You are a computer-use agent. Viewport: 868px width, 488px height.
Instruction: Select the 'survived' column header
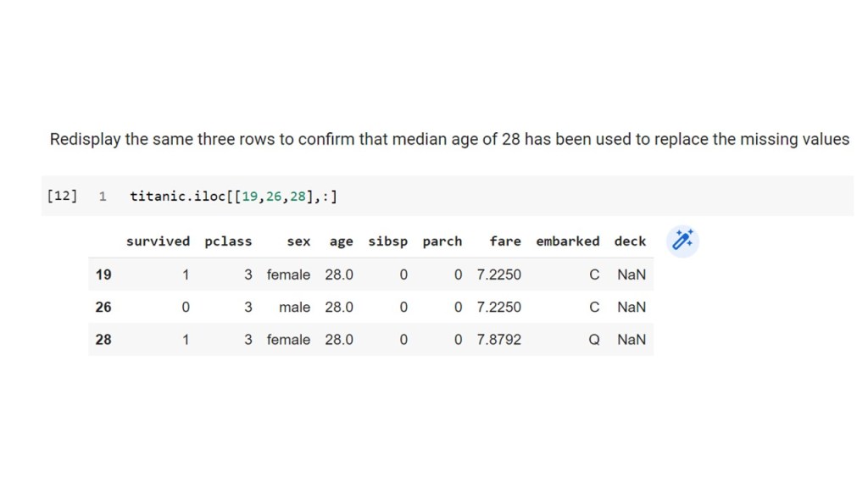click(x=158, y=241)
